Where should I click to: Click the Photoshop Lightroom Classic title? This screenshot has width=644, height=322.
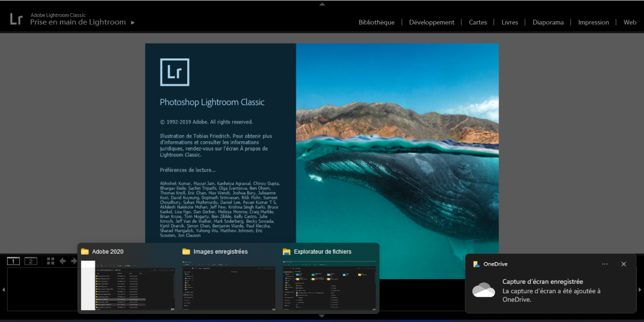coord(212,102)
